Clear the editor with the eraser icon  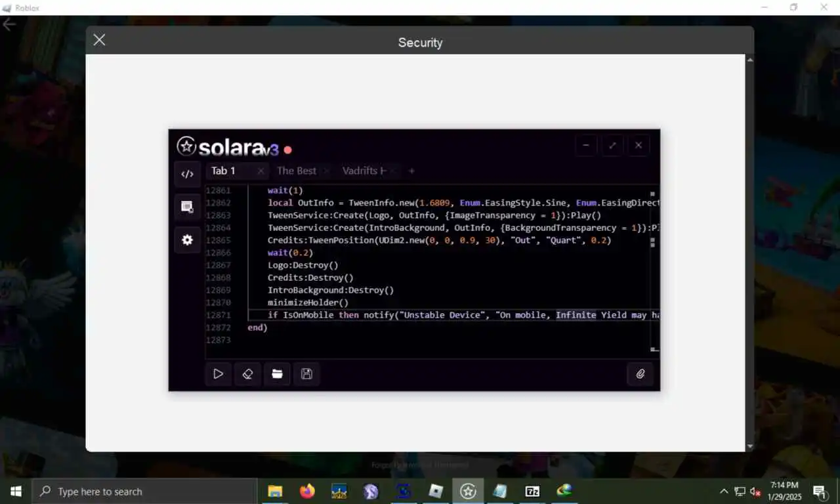tap(247, 374)
